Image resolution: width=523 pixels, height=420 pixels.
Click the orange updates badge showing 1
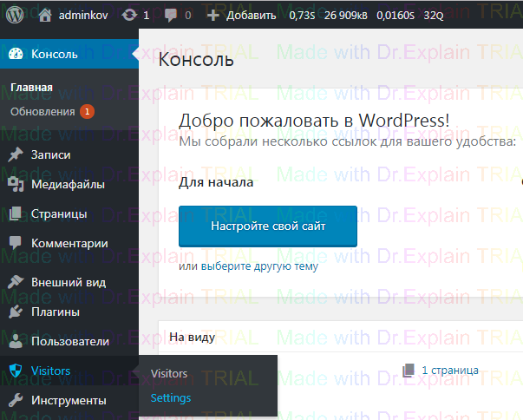click(87, 111)
